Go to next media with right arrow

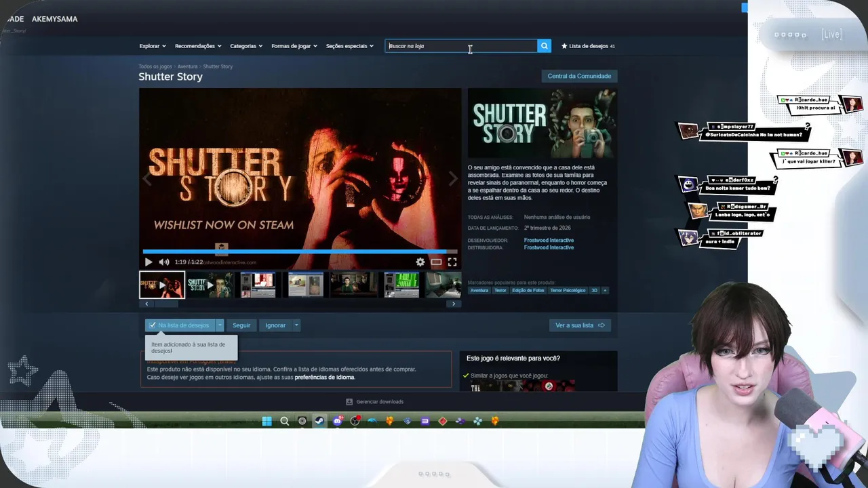coord(453,179)
